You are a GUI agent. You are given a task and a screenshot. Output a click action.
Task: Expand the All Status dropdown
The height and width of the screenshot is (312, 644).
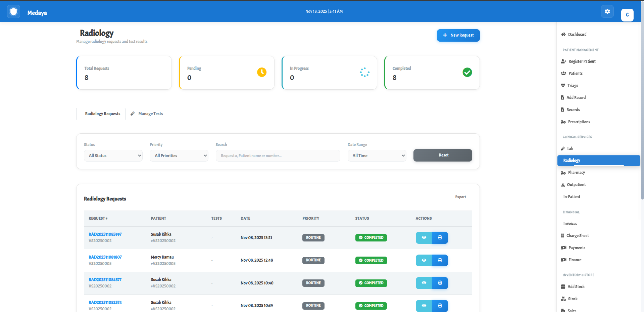tap(113, 155)
